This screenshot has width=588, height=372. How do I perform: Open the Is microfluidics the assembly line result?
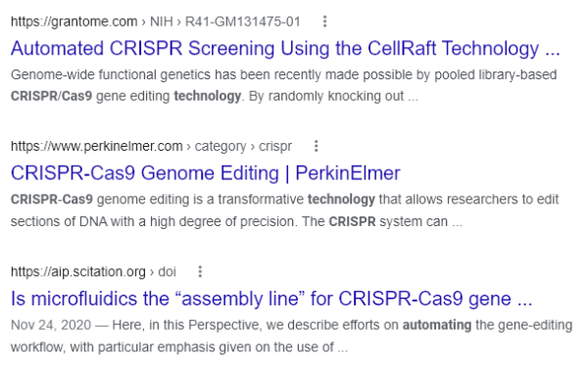click(271, 299)
